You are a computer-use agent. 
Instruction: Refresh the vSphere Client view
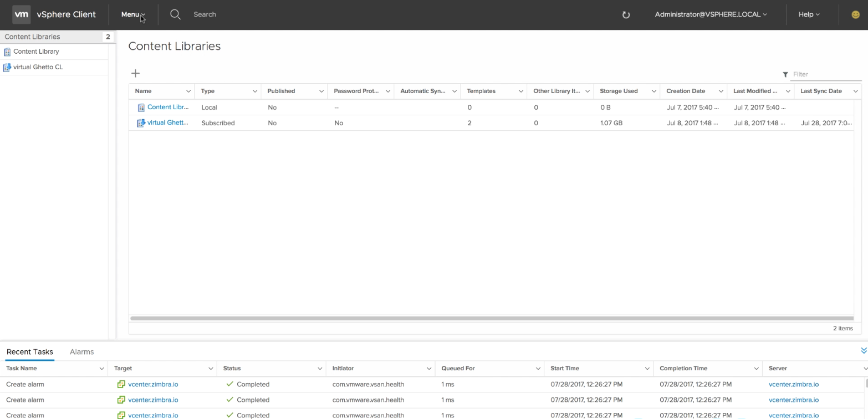[626, 15]
